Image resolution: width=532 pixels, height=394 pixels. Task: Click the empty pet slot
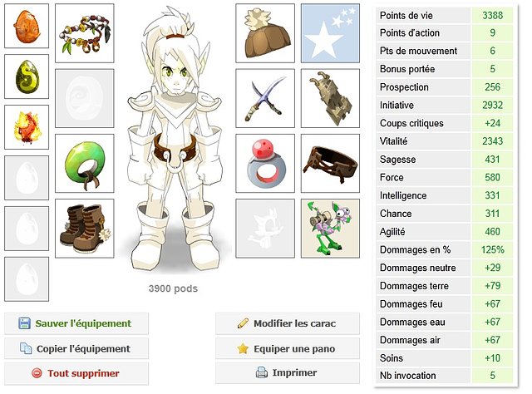pyautogui.click(x=265, y=229)
